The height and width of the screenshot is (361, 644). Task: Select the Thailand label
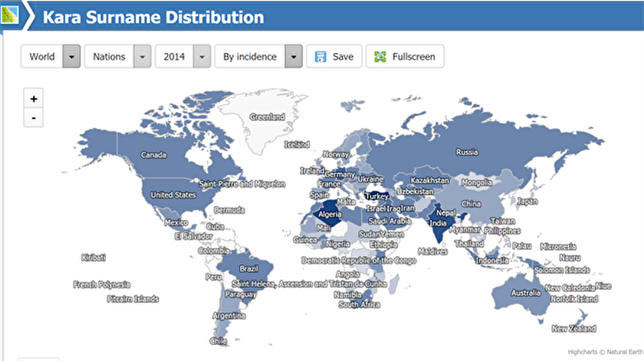pyautogui.click(x=469, y=244)
